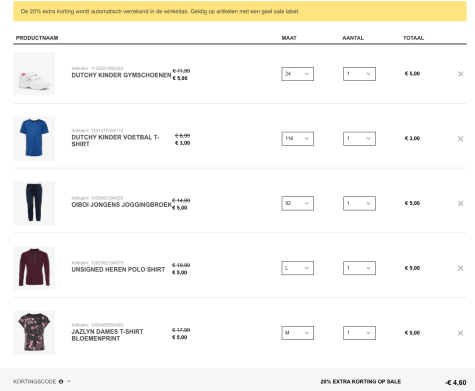Image resolution: width=475 pixels, height=391 pixels.
Task: Open size dropdown showing 92
Action: tap(297, 203)
